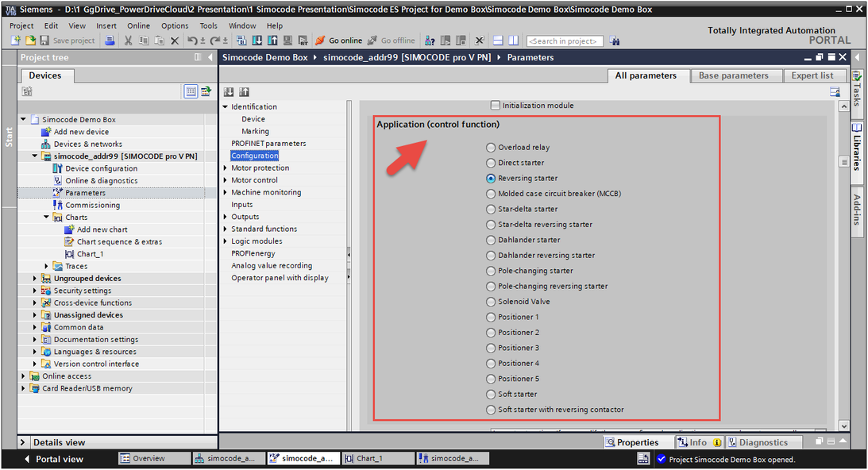868x470 pixels.
Task: Collapse the Identification section
Action: [226, 106]
